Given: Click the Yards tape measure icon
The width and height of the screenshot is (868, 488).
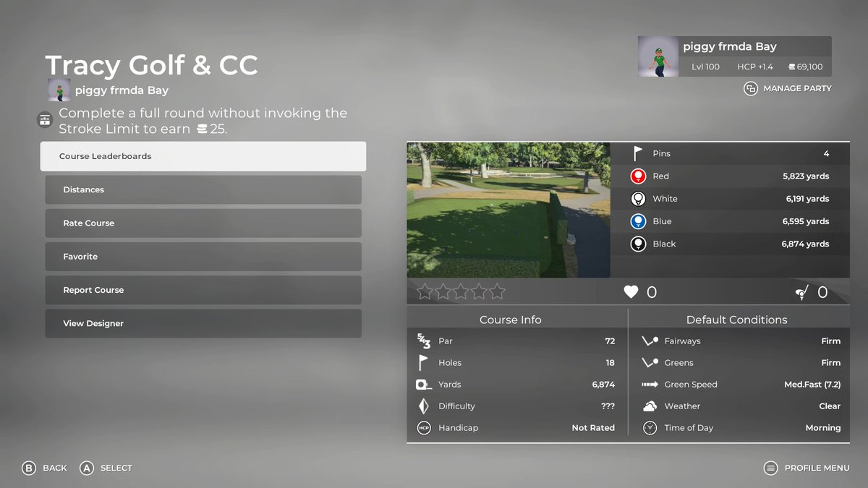Looking at the screenshot, I should point(424,385).
